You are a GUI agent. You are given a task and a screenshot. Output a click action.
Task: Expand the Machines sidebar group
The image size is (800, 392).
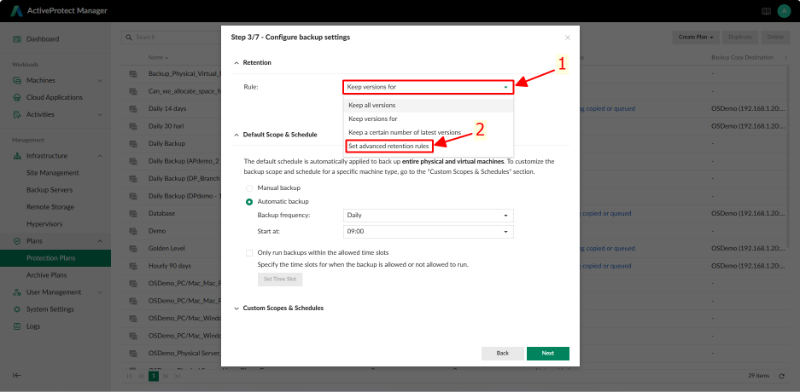100,81
